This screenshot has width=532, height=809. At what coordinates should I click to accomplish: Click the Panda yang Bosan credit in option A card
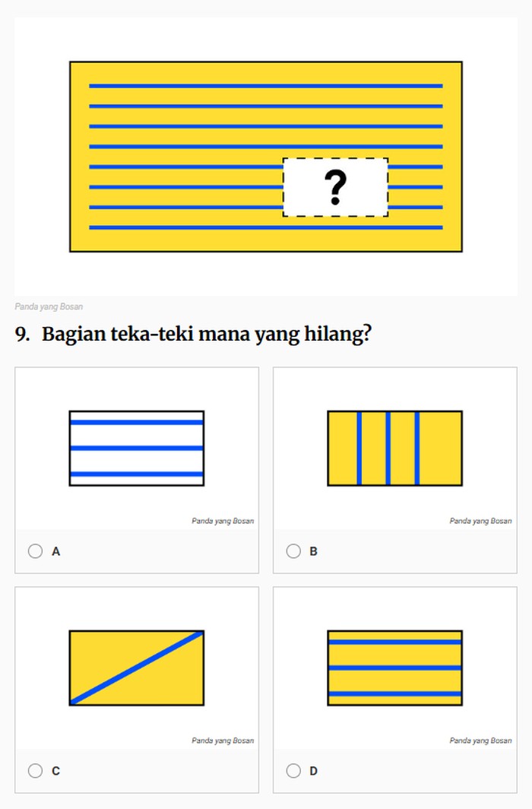coord(223,521)
